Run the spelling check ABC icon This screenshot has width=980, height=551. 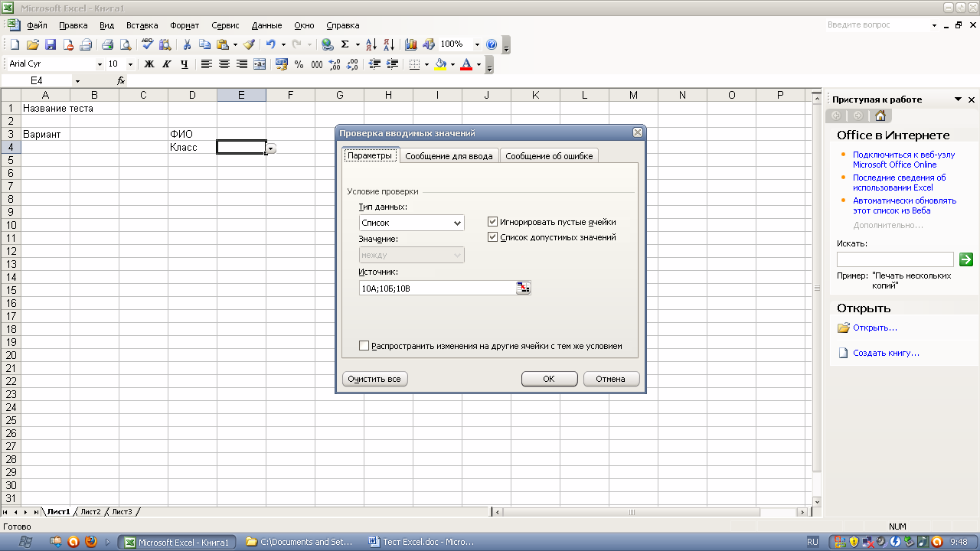coord(148,44)
